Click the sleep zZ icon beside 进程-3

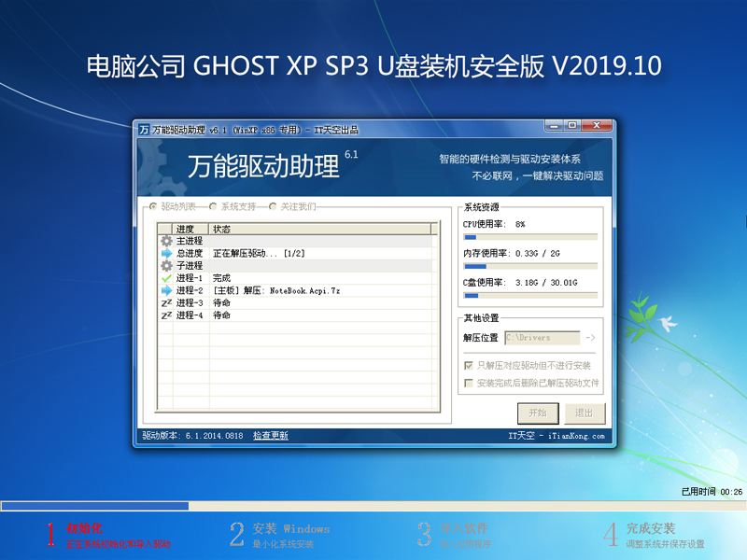pos(166,302)
